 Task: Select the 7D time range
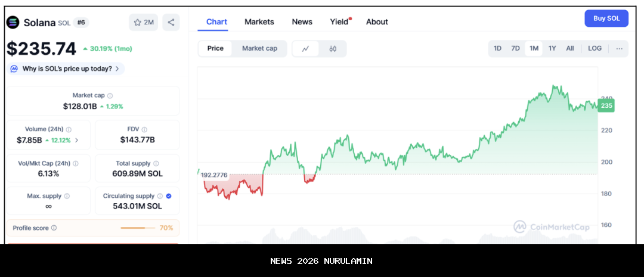[515, 48]
